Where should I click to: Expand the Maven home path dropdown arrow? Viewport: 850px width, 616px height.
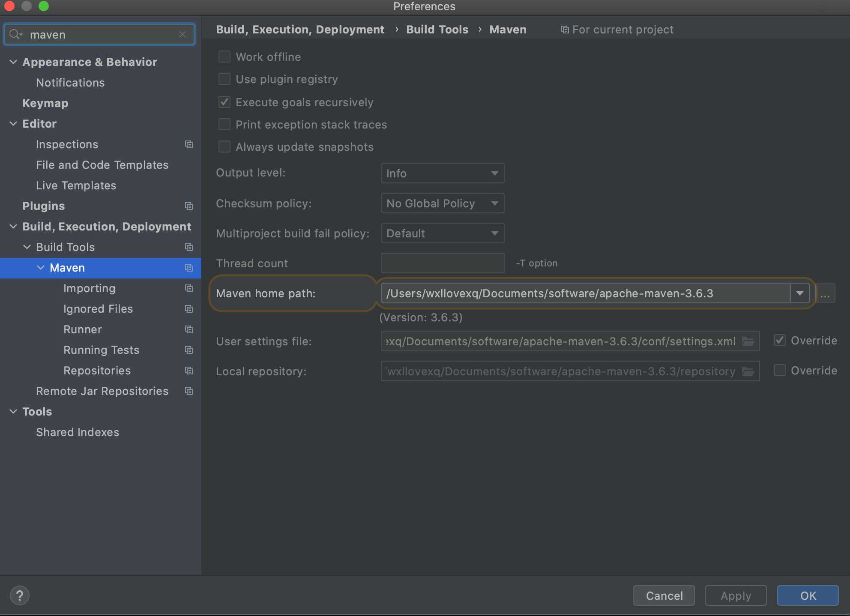[799, 293]
